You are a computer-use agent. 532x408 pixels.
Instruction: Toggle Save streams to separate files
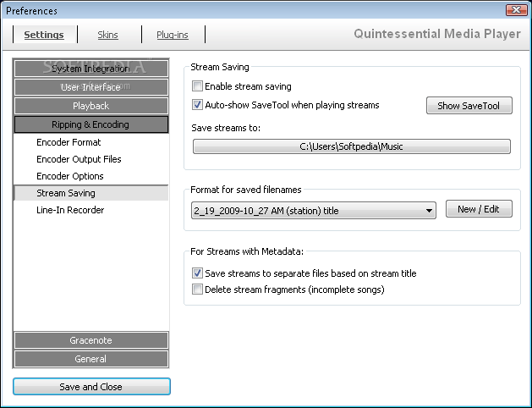(197, 273)
